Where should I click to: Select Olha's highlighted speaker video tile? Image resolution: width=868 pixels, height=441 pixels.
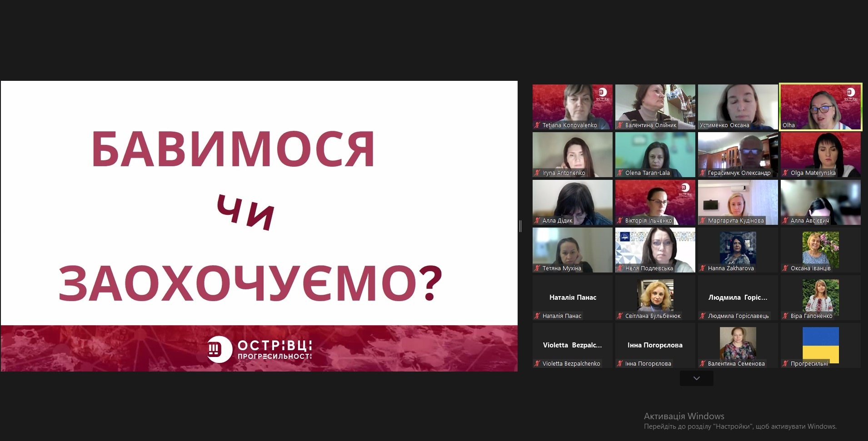pos(821,107)
